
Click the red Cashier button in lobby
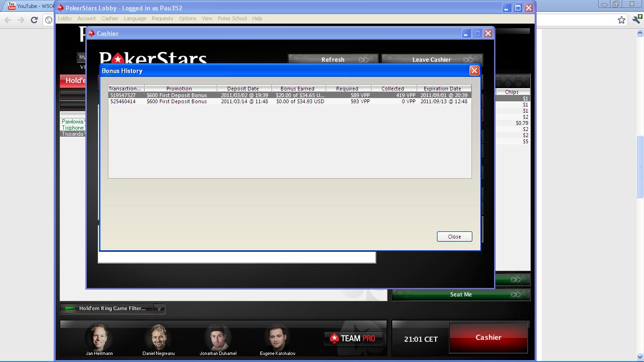[488, 337]
